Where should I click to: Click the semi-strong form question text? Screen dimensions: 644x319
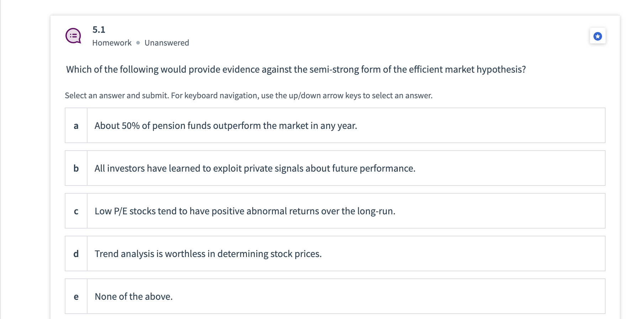(x=295, y=69)
